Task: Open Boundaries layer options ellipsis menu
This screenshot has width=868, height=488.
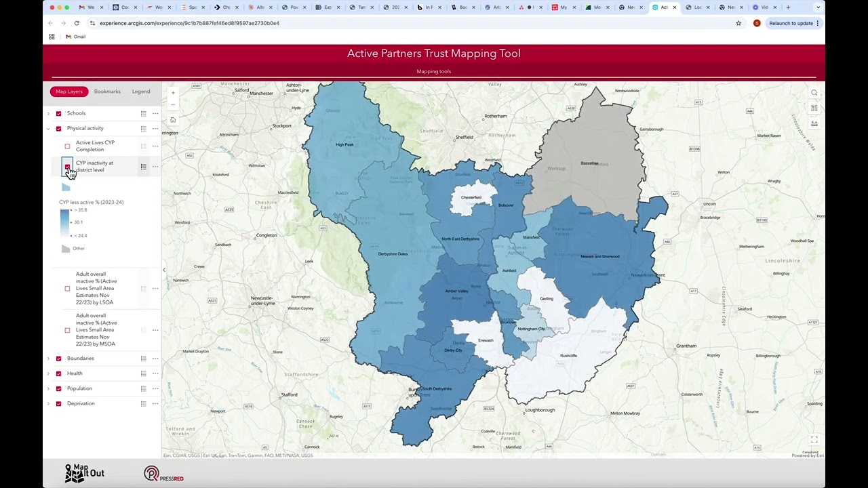Action: point(155,358)
